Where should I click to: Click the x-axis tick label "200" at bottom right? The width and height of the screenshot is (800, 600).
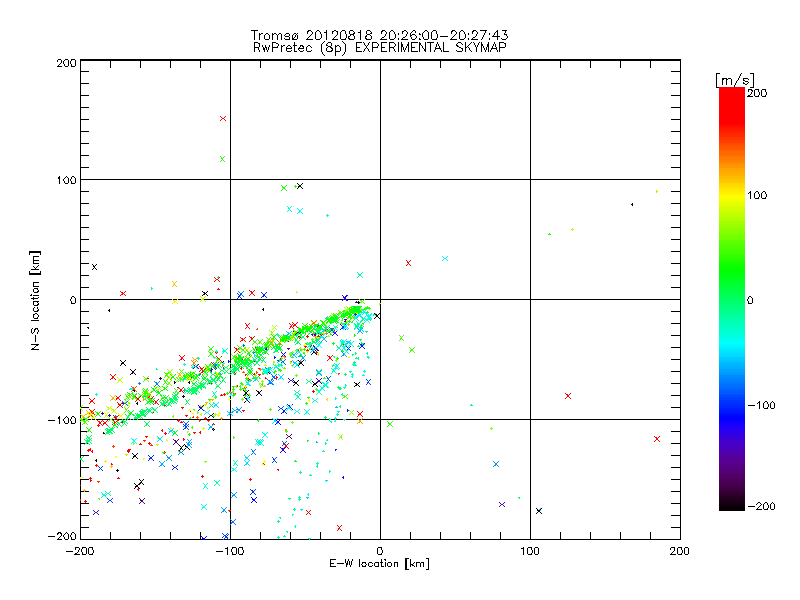coord(679,551)
